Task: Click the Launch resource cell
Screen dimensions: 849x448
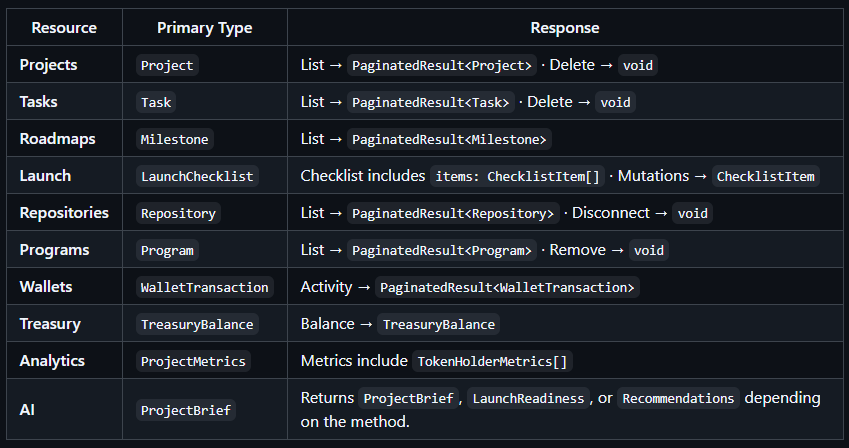Action: pos(64,176)
